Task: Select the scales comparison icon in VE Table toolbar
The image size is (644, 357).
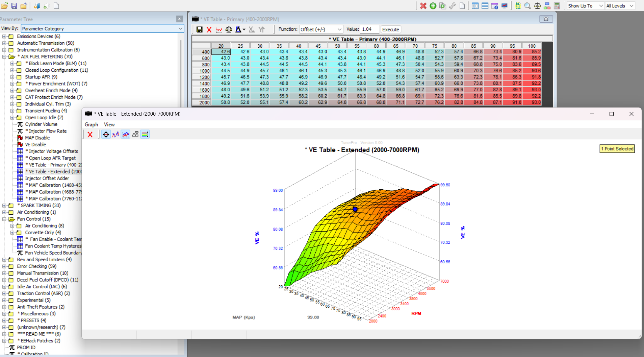Action: tap(229, 29)
